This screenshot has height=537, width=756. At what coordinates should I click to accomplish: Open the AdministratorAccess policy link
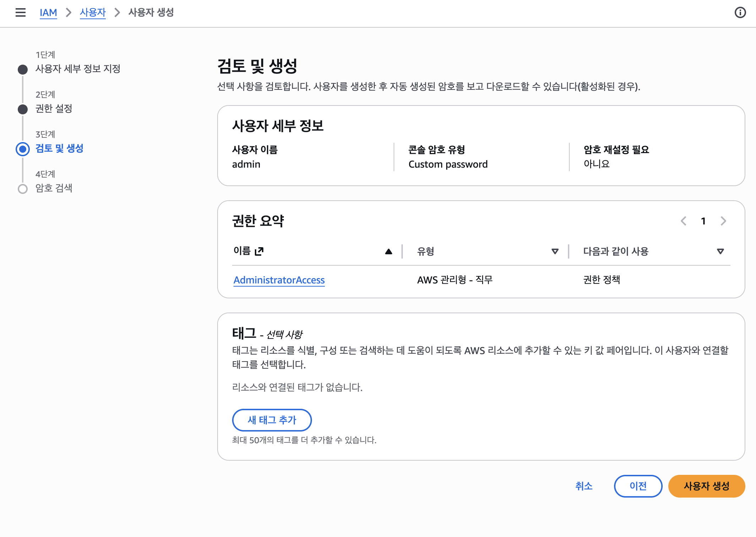point(279,280)
